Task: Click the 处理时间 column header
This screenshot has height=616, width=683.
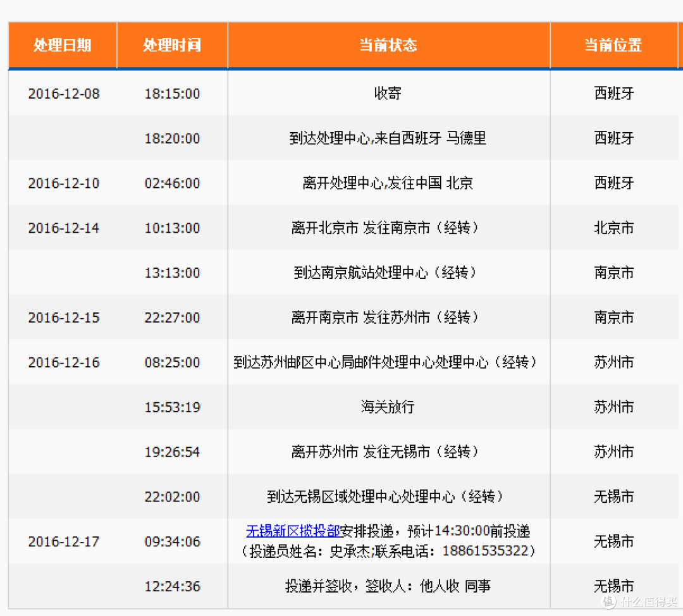Action: [x=172, y=46]
